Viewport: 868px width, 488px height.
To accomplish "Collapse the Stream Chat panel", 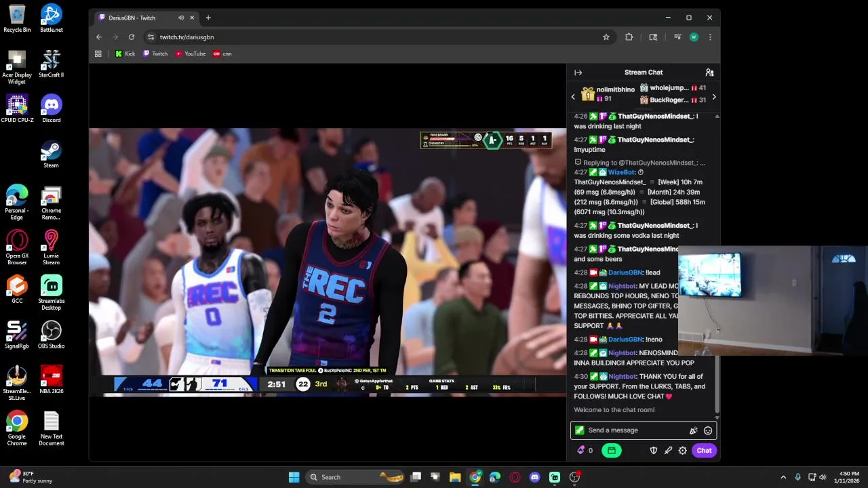I will [x=578, y=73].
